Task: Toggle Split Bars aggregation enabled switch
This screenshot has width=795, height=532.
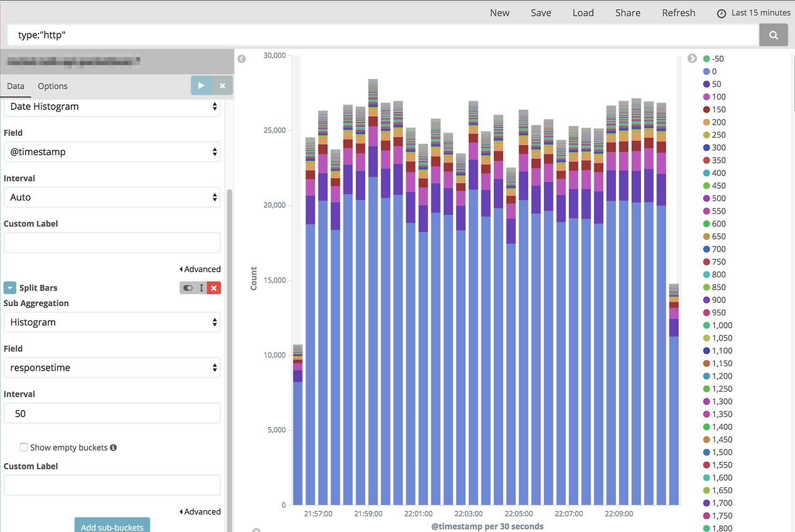Action: [x=188, y=288]
